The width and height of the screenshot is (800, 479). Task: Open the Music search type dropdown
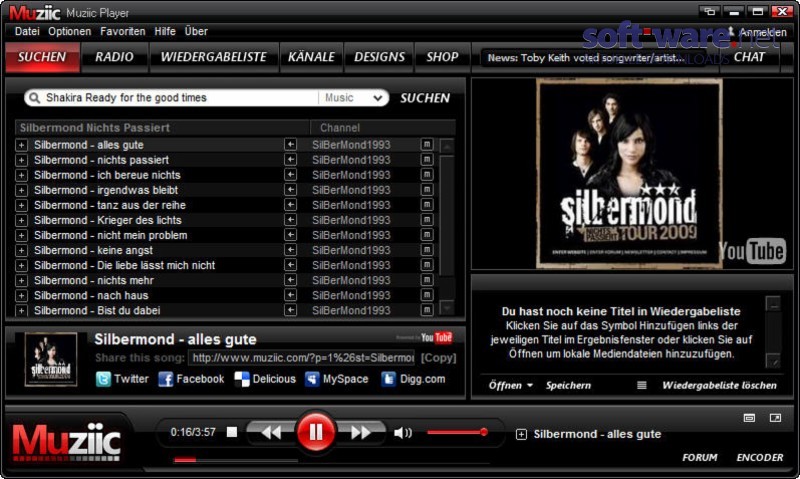tap(353, 98)
